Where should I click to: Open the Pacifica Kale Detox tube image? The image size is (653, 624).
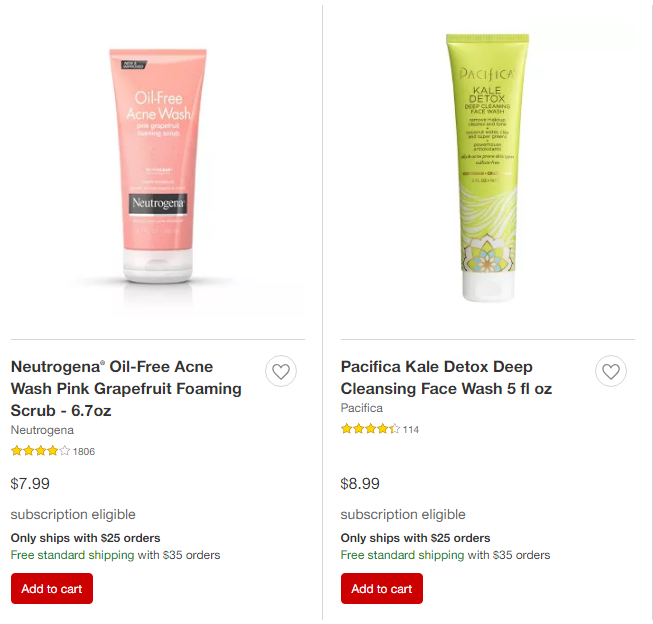(488, 167)
